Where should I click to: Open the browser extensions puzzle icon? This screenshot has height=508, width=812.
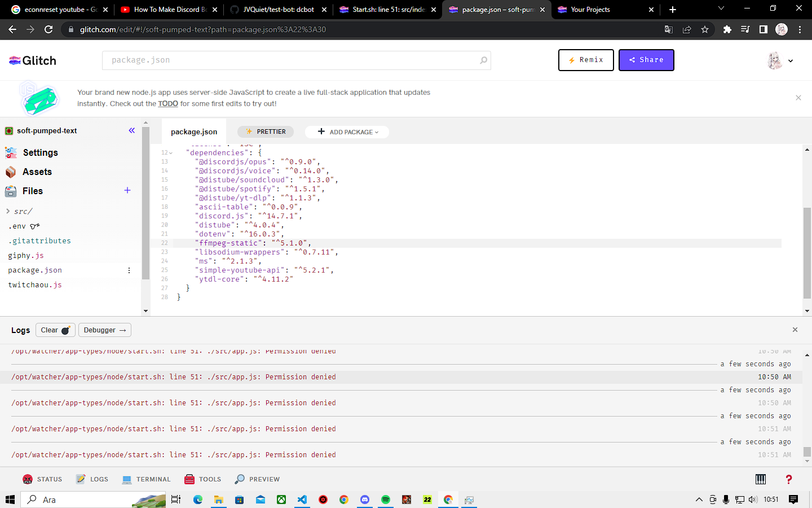pyautogui.click(x=727, y=29)
